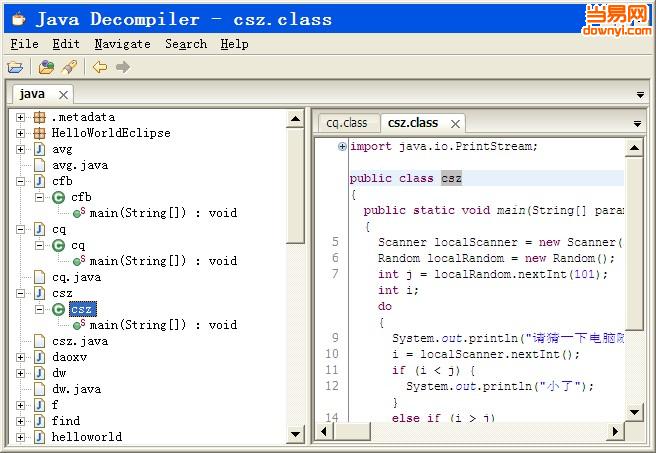This screenshot has width=656, height=453.
Task: Click the code pane scroll left arrow
Action: [x=324, y=431]
